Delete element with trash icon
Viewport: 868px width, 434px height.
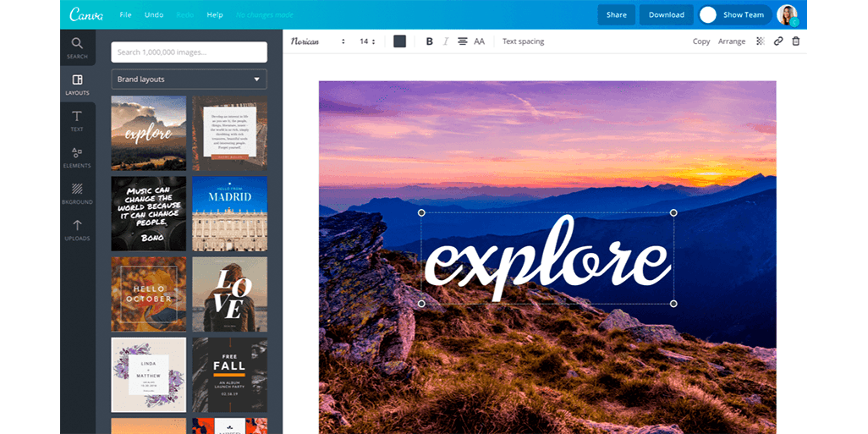pos(796,41)
